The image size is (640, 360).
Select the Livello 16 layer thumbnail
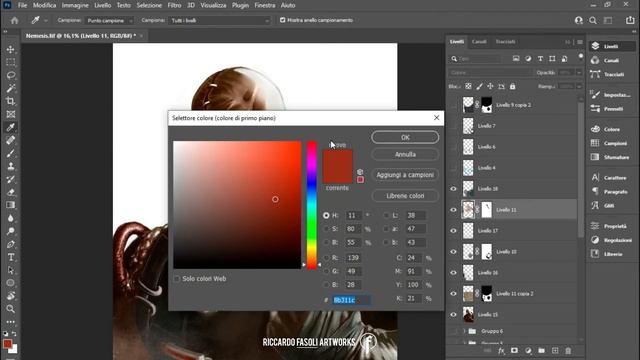click(x=468, y=273)
